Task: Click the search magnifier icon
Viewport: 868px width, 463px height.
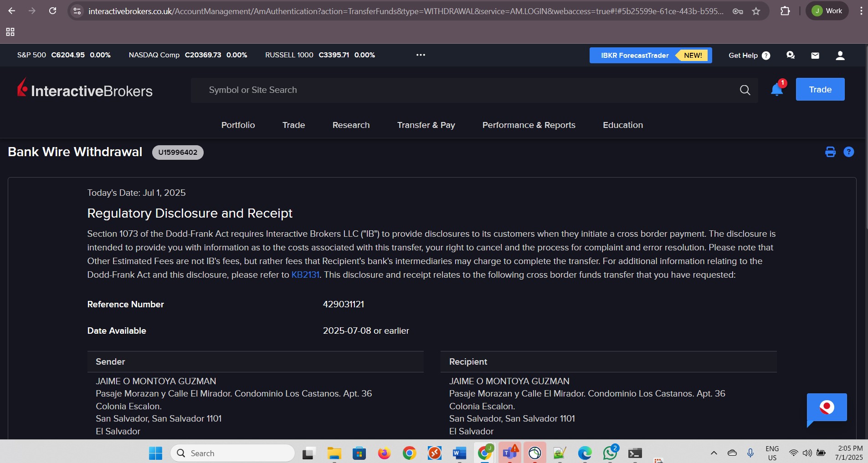Action: point(745,90)
